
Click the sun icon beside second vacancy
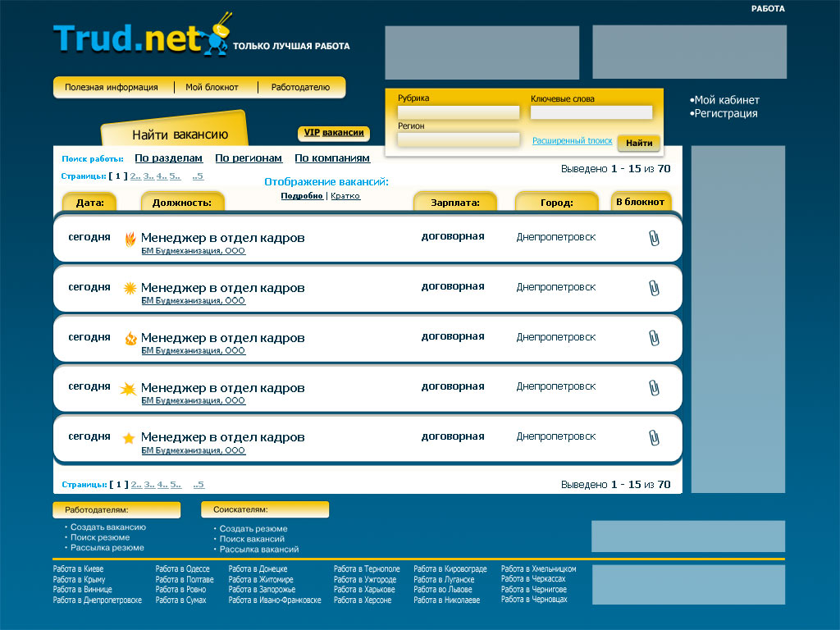(130, 288)
